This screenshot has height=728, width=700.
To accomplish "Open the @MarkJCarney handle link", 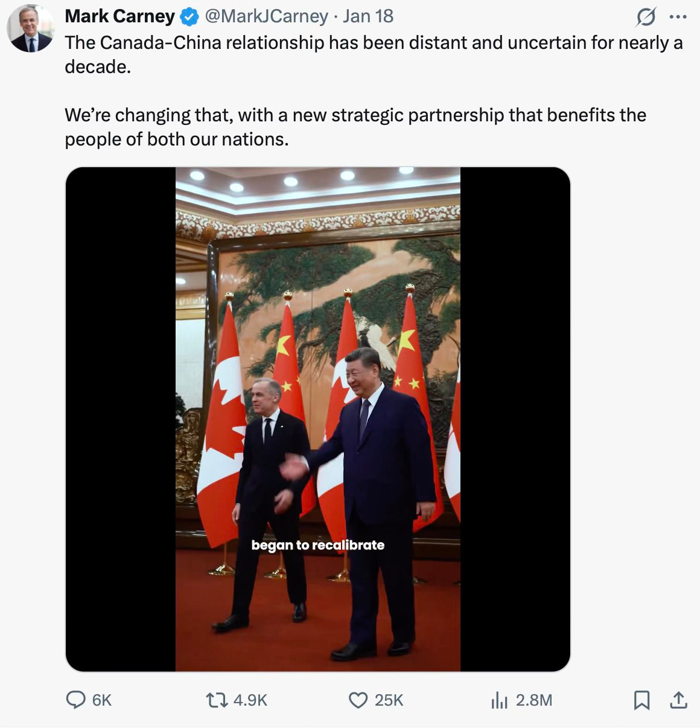I will 267,16.
